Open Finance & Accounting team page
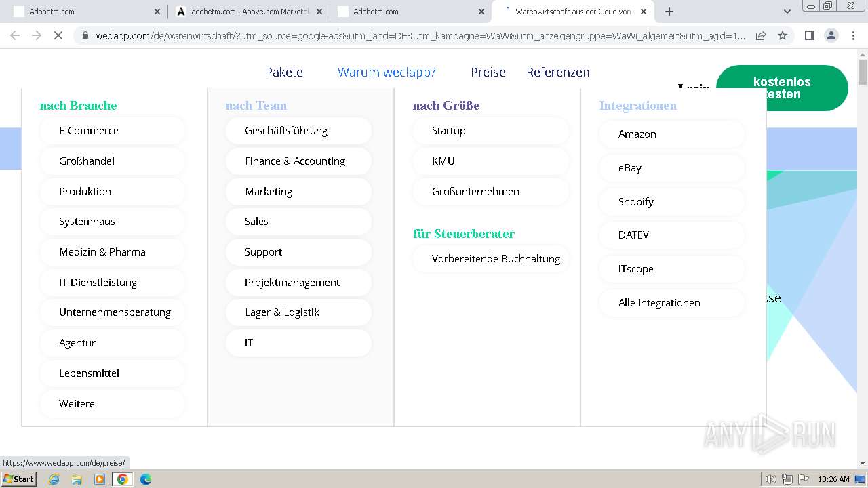 (299, 161)
